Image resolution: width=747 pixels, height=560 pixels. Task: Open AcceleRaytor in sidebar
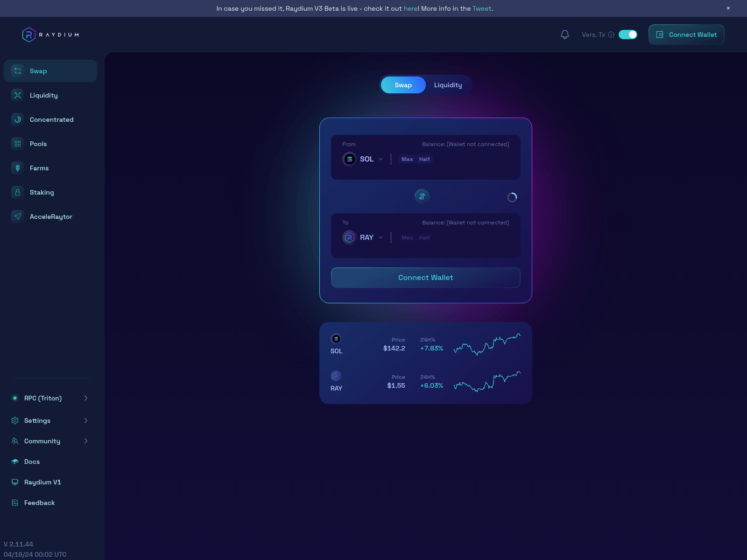click(x=50, y=217)
